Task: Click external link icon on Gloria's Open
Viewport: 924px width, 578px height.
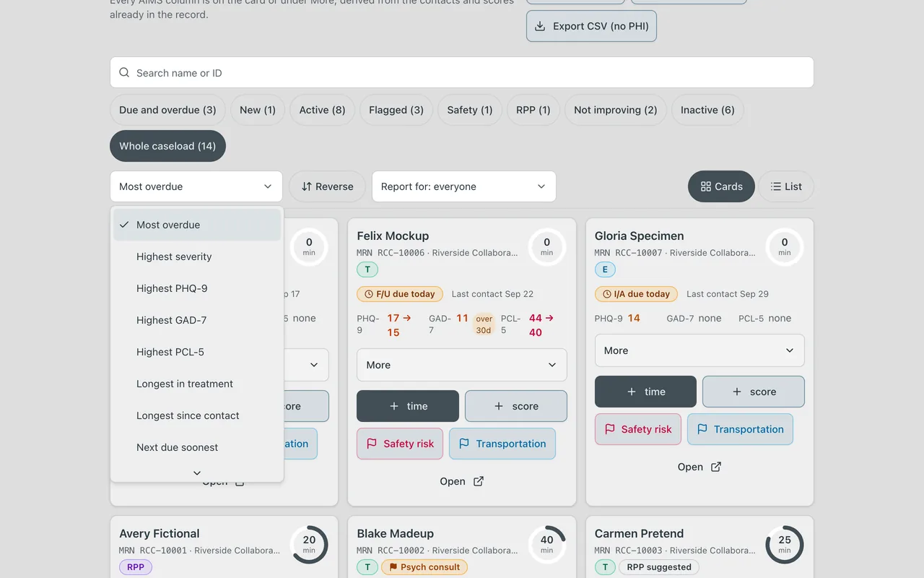Action: [716, 467]
